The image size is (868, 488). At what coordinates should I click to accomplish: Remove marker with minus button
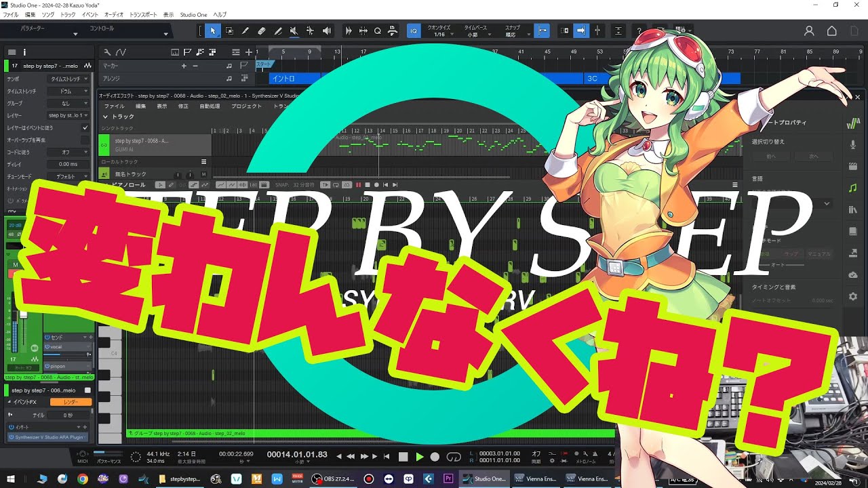pyautogui.click(x=195, y=66)
